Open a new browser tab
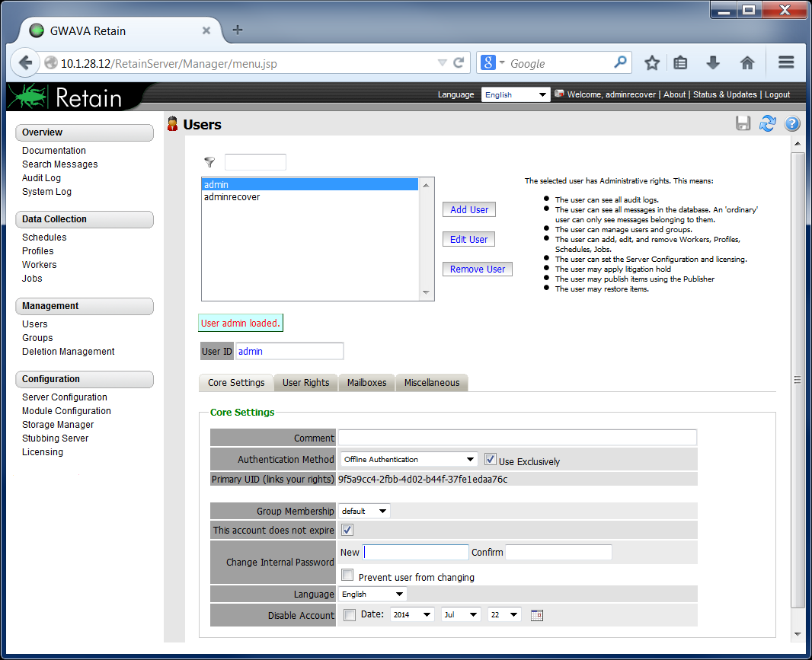The height and width of the screenshot is (660, 812). pyautogui.click(x=237, y=30)
